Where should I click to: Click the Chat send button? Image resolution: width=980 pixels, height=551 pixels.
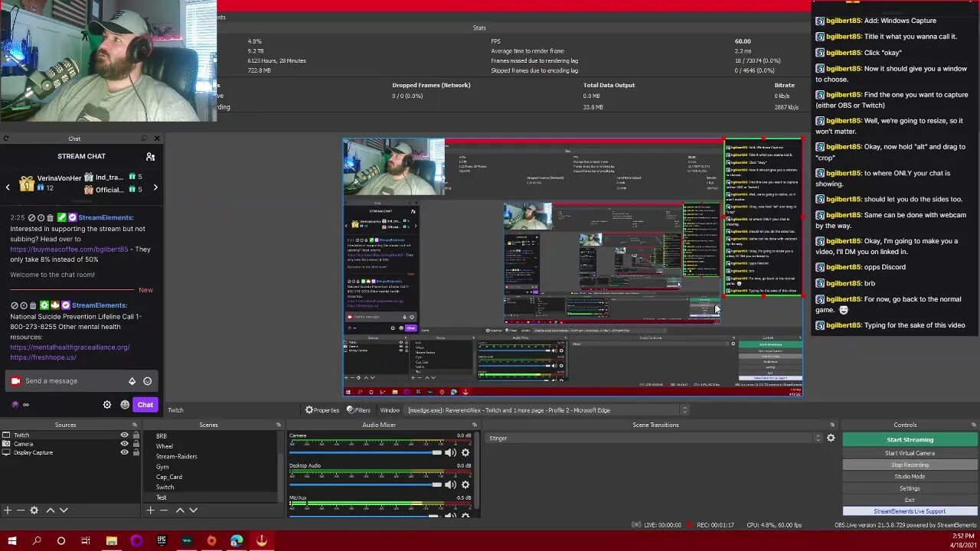(145, 405)
